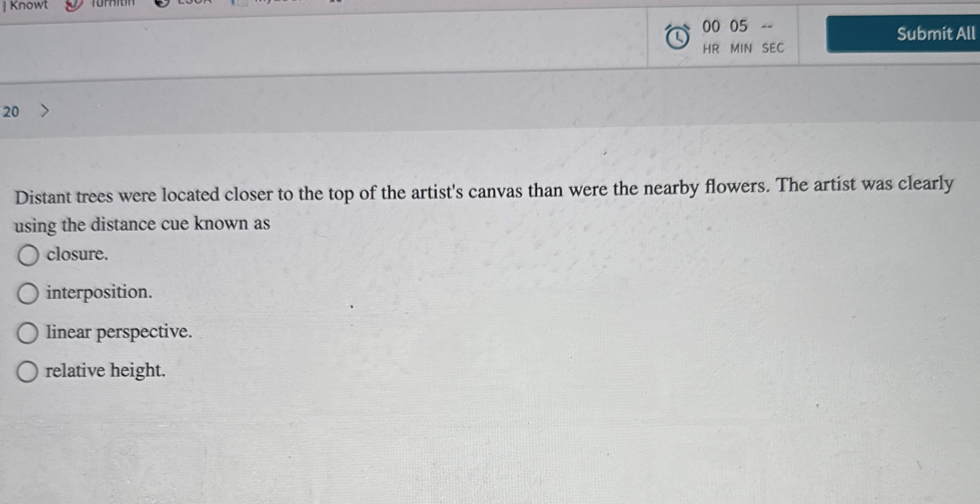Click the 'relative height.' answer text
The height and width of the screenshot is (504, 980).
105,370
